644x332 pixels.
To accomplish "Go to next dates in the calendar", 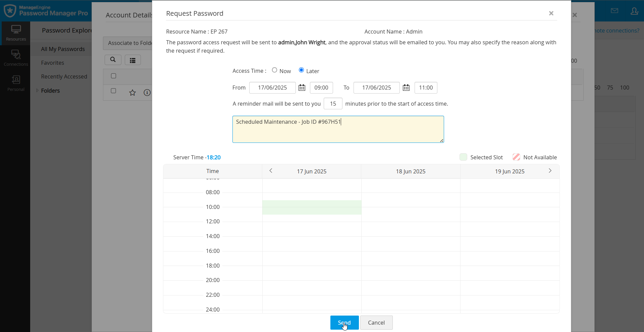I will pos(550,171).
